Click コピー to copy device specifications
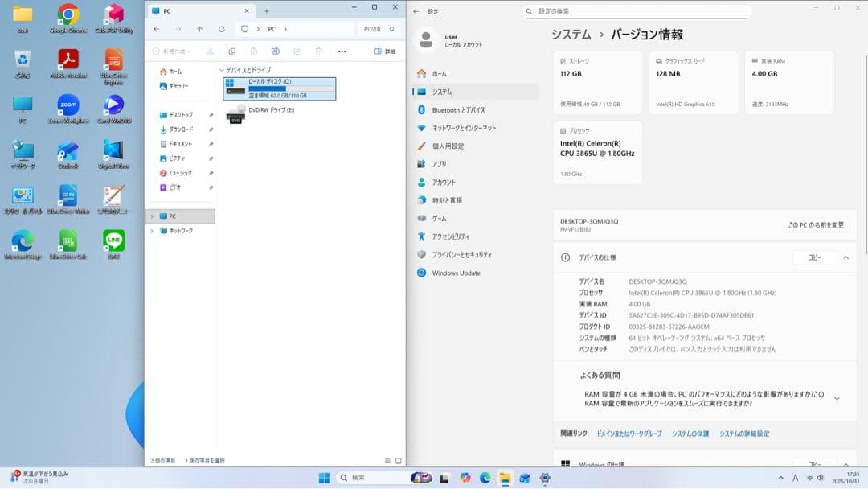This screenshot has width=868, height=489. (814, 257)
